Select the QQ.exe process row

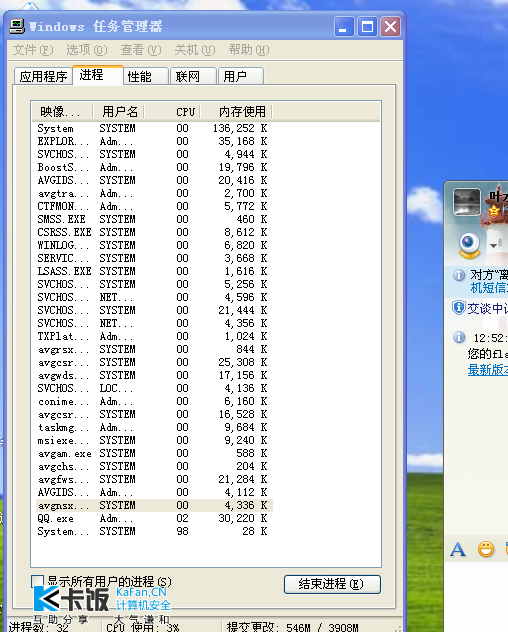[x=154, y=518]
